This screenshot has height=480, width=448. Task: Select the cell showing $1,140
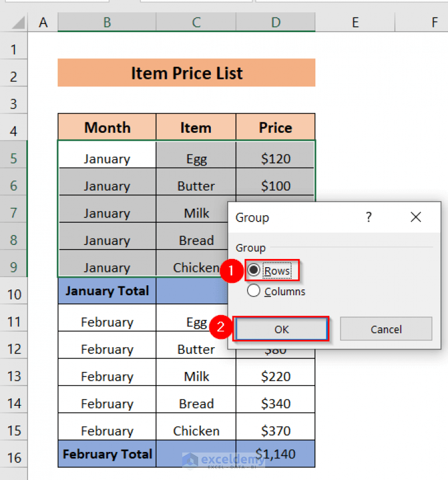[275, 454]
